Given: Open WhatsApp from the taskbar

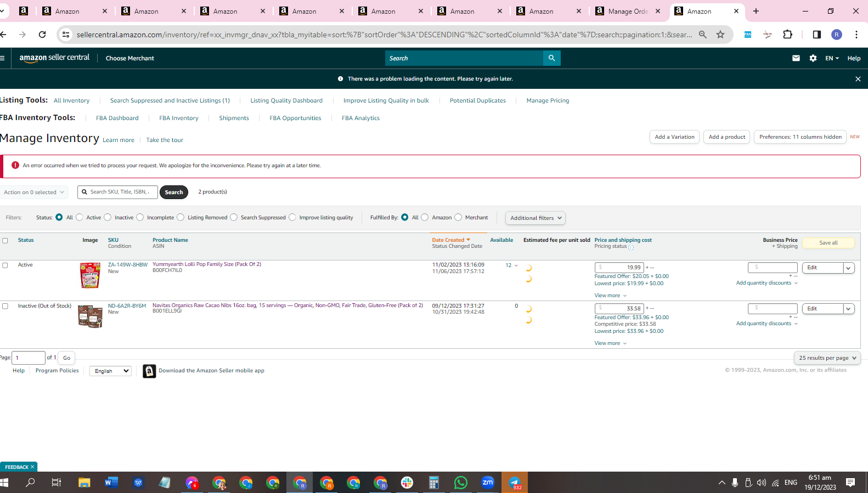Looking at the screenshot, I should [461, 483].
